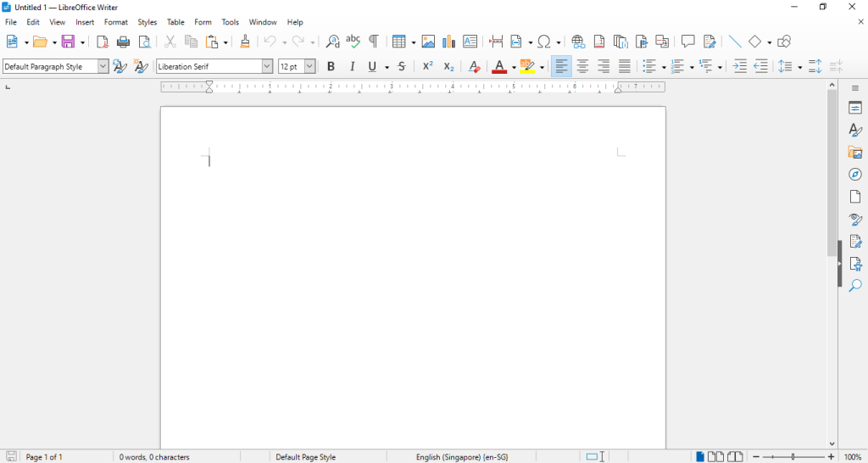This screenshot has height=463, width=868.
Task: Apply the yellow Highlighting Color swatch
Action: 527,66
